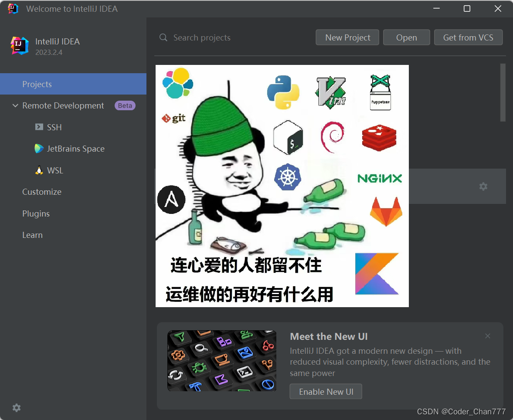The height and width of the screenshot is (420, 513).
Task: Enable New UI
Action: 326,392
